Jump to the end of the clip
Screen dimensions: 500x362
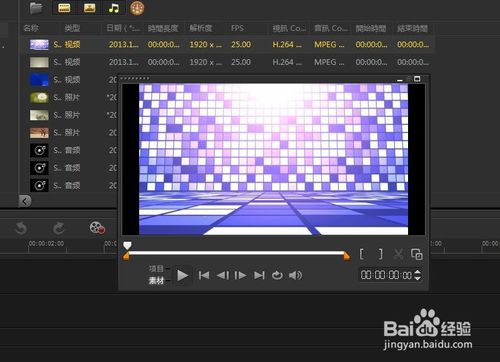tap(259, 275)
